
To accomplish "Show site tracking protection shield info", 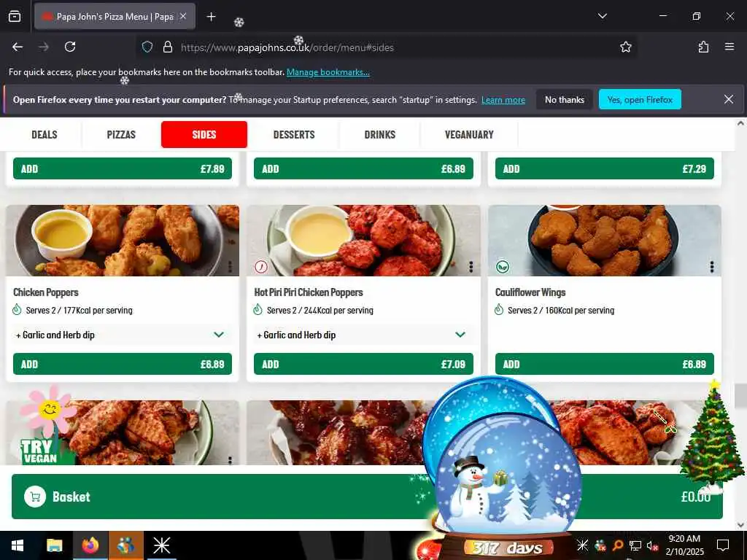I will [x=147, y=47].
